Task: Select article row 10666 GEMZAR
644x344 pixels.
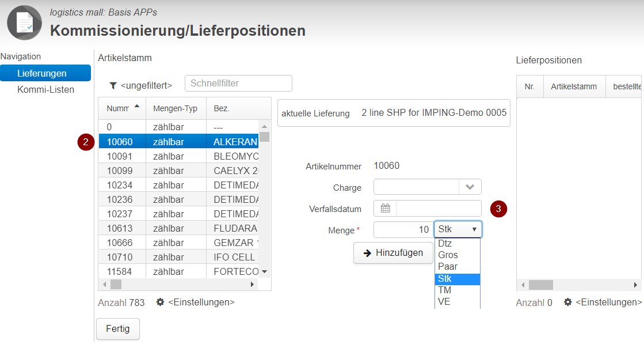Action: 178,243
